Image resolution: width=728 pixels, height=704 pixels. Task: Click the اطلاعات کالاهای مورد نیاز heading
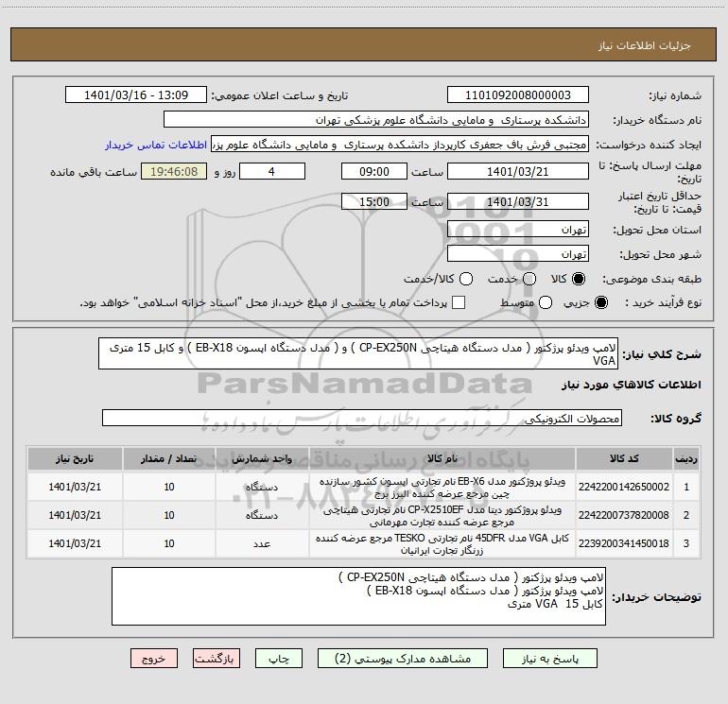[632, 385]
